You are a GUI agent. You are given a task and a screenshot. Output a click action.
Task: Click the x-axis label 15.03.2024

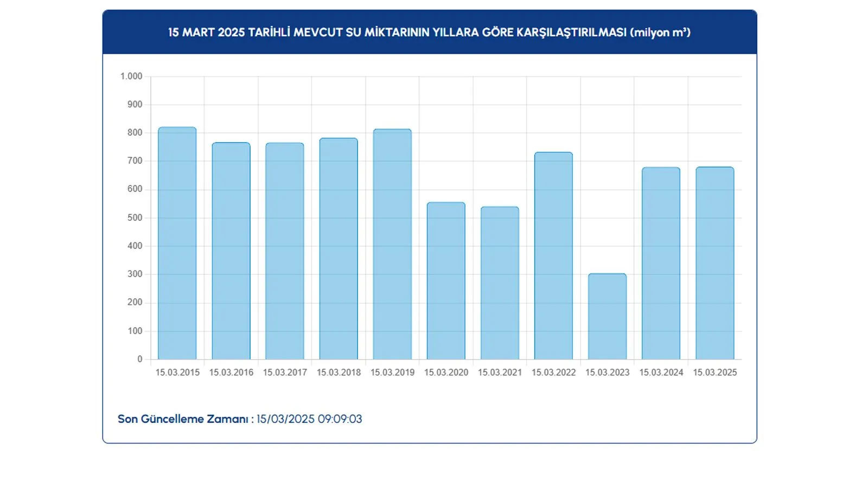point(661,373)
